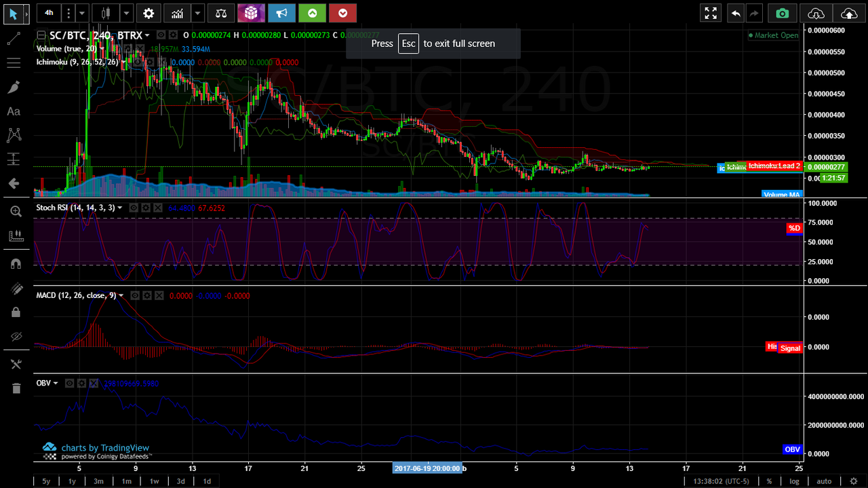The width and height of the screenshot is (868, 488).
Task: Remove the OBV indicator
Action: (x=94, y=383)
